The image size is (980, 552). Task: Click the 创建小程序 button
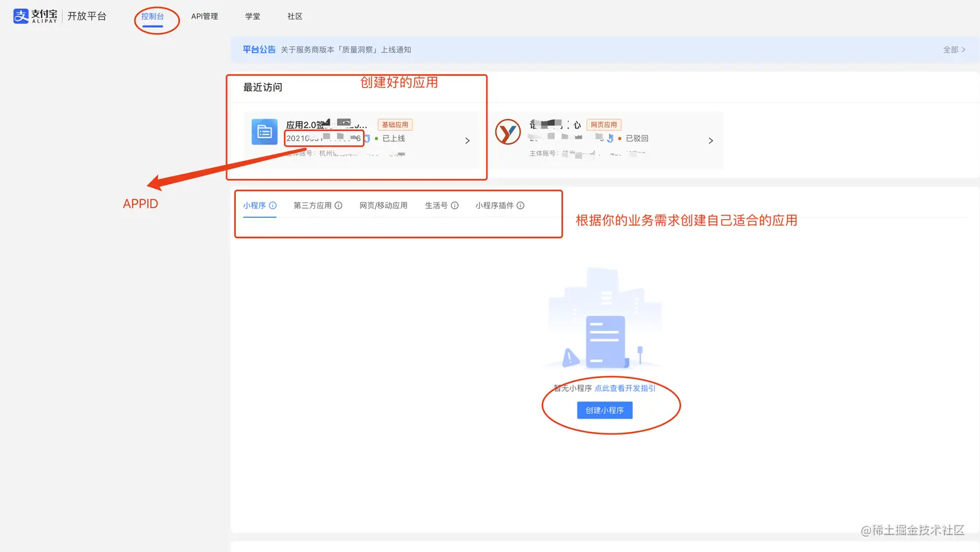(604, 410)
